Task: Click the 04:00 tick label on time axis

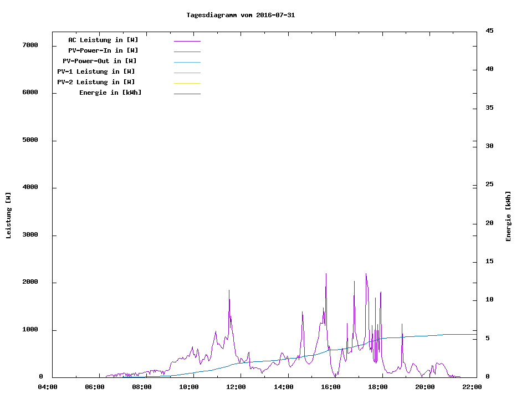Action: point(48,387)
